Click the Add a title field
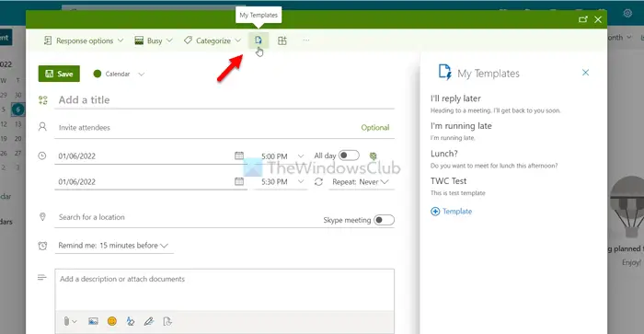 (224, 99)
